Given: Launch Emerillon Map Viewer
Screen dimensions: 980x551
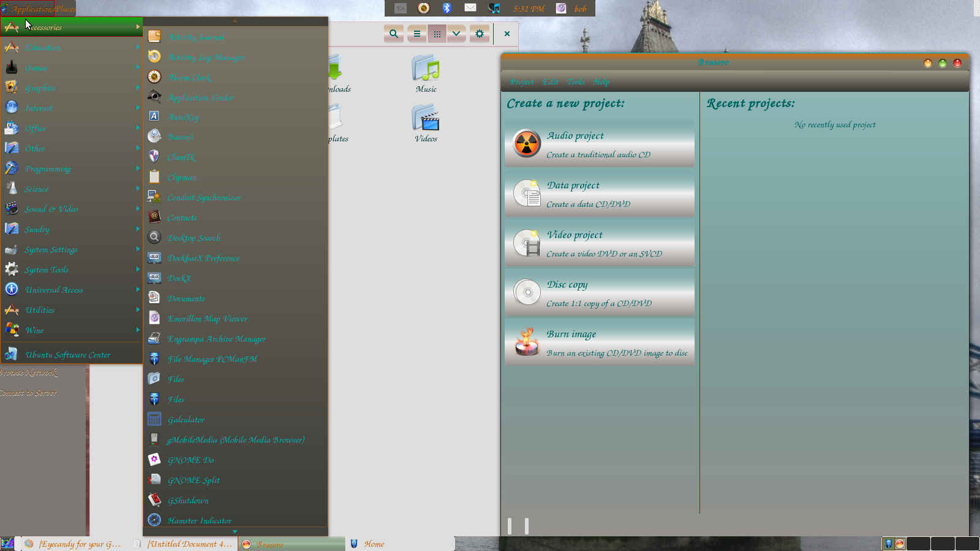Looking at the screenshot, I should pos(235,318).
